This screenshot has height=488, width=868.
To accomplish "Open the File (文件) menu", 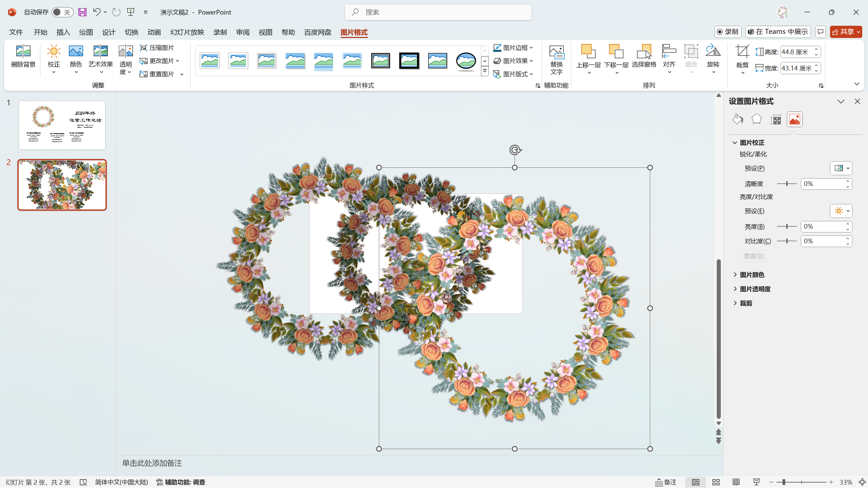I will click(x=16, y=32).
